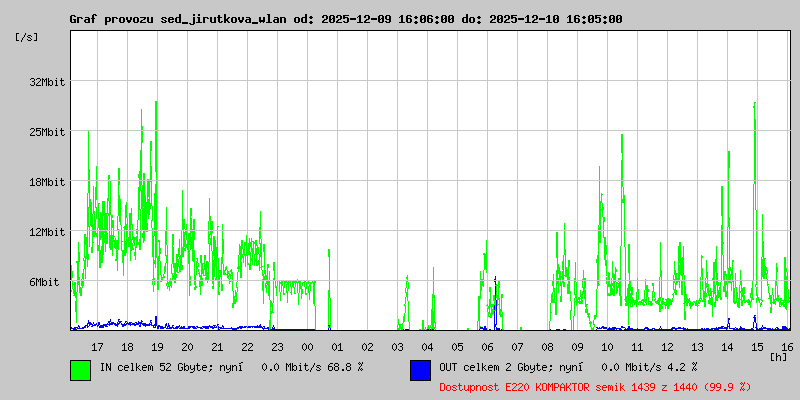Image resolution: width=800 pixels, height=400 pixels.
Task: Click hour label 11 on time axis
Action: (x=637, y=347)
